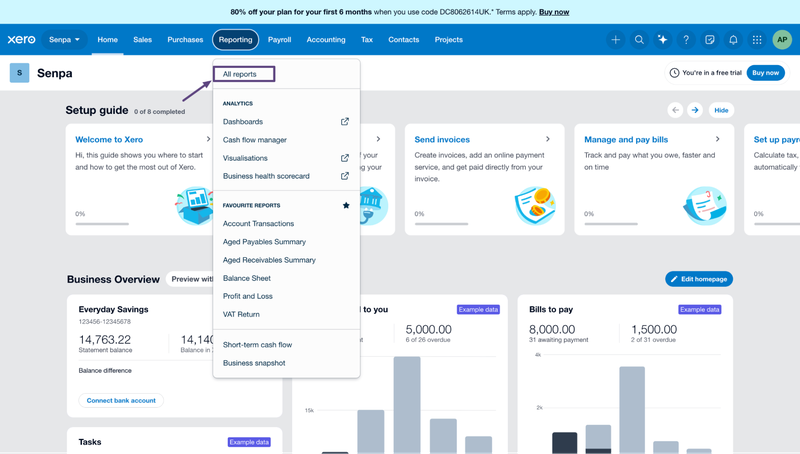800x454 pixels.
Task: Click the blue Buy now trial button
Action: tap(765, 73)
